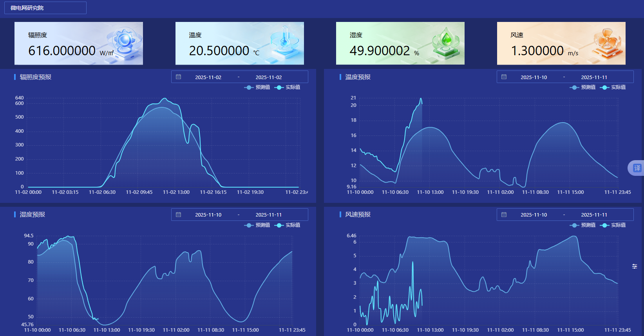This screenshot has width=644, height=336.
Task: Select end date 2025-11-11 in 风速预报
Action: click(594, 215)
